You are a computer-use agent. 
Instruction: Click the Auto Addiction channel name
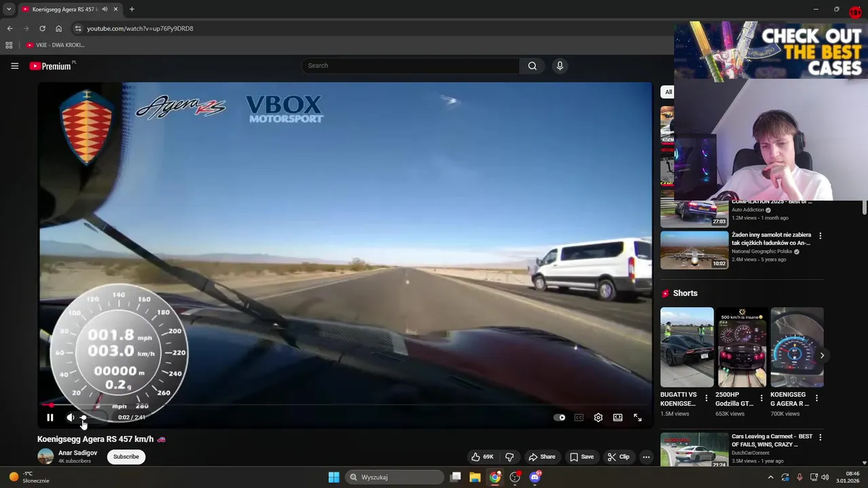click(x=747, y=210)
